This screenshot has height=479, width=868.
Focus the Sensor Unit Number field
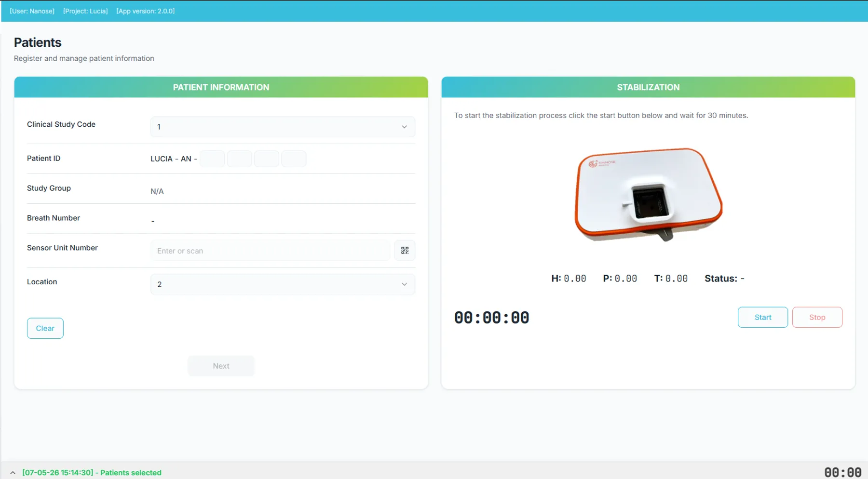(x=270, y=251)
